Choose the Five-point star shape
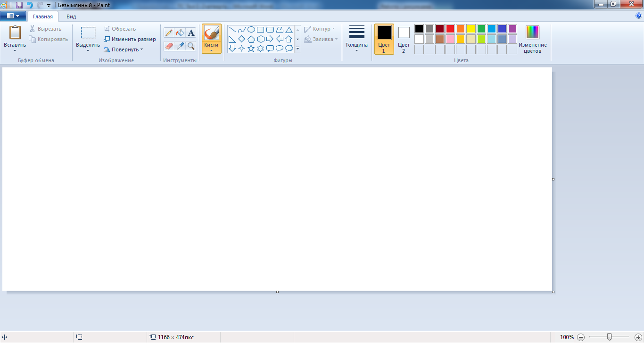Viewport: 644px width, 343px height. pyautogui.click(x=251, y=48)
